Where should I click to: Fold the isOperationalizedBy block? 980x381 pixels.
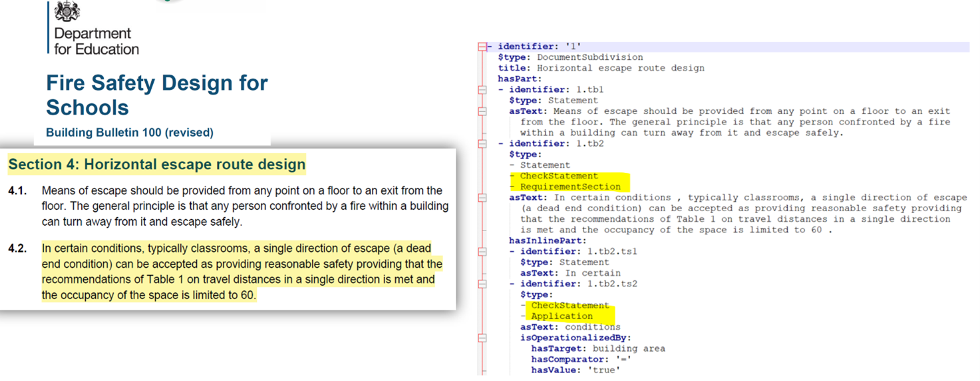point(482,338)
